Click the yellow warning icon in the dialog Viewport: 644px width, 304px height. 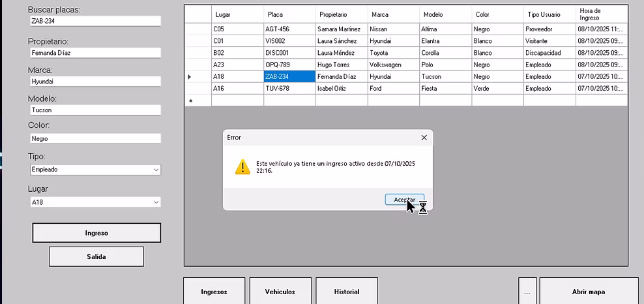(x=242, y=166)
